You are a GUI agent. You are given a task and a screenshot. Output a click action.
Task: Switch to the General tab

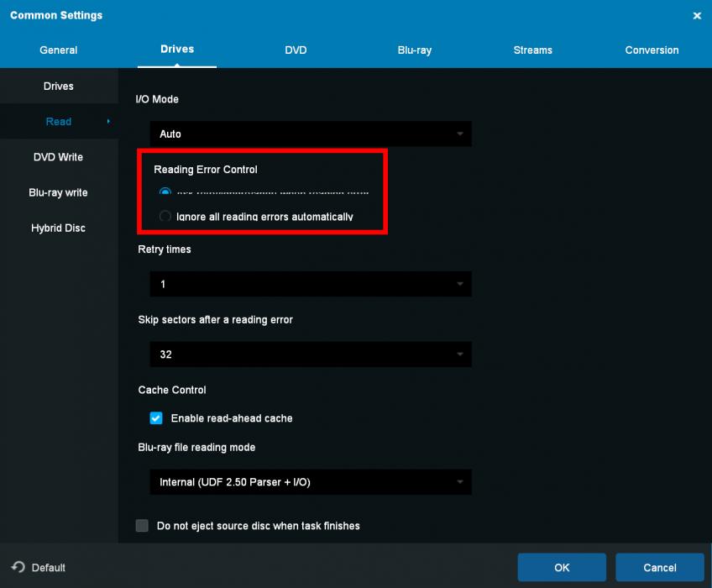[59, 50]
